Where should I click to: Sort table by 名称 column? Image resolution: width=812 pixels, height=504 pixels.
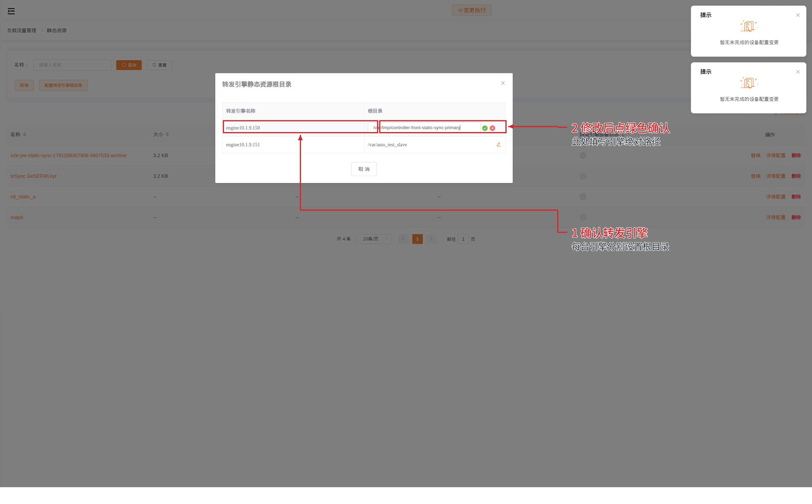tap(24, 134)
